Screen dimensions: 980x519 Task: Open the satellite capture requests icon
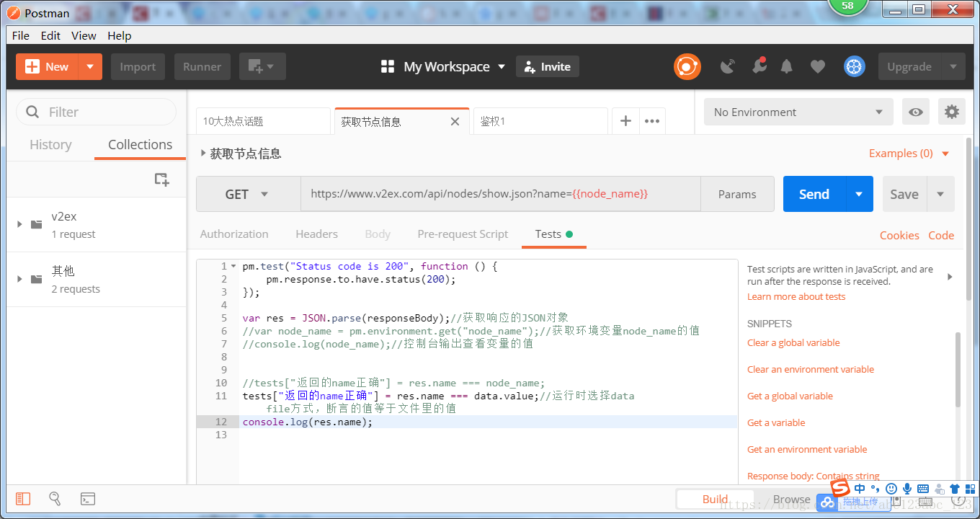point(728,67)
